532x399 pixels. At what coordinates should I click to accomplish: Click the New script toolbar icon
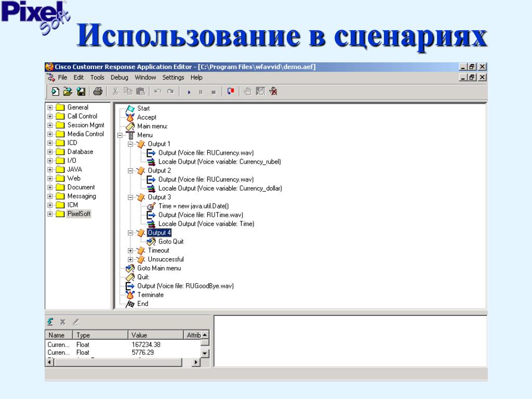(55, 91)
